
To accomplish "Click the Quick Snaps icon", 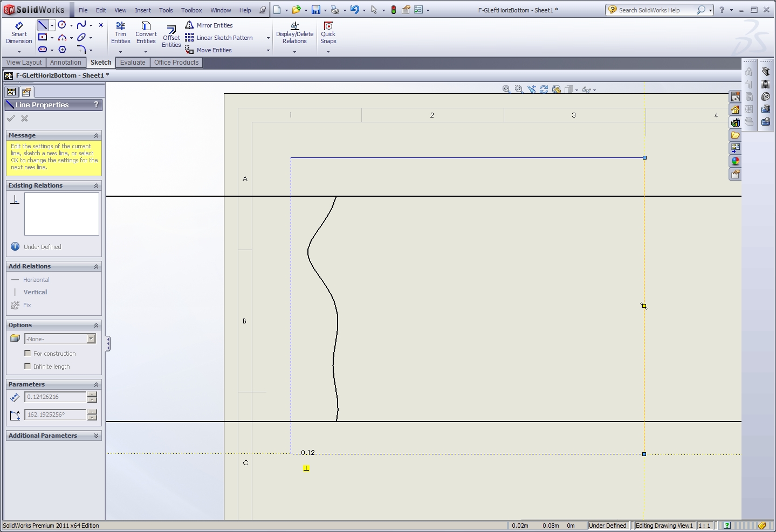I will (328, 33).
